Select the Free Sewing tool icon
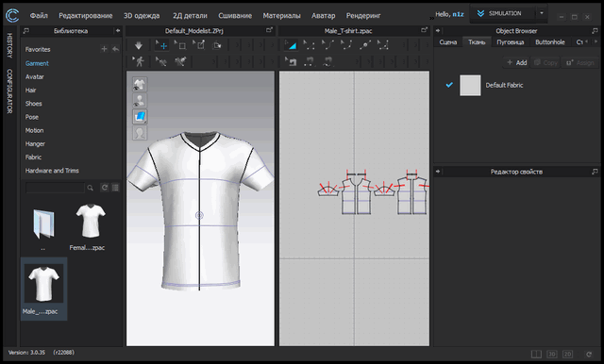The height and width of the screenshot is (364, 604). [327, 61]
